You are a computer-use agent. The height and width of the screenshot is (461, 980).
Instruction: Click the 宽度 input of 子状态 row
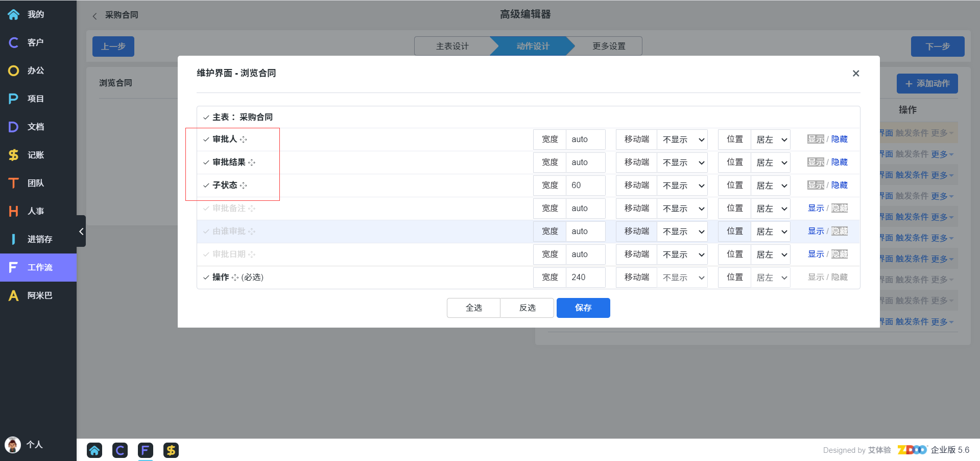pyautogui.click(x=585, y=186)
